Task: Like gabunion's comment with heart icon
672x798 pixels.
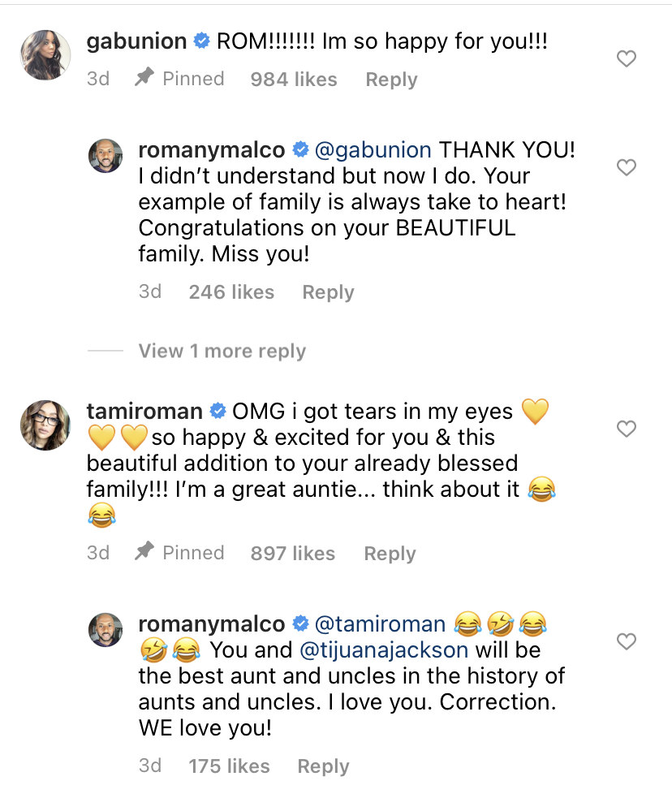Action: (626, 58)
